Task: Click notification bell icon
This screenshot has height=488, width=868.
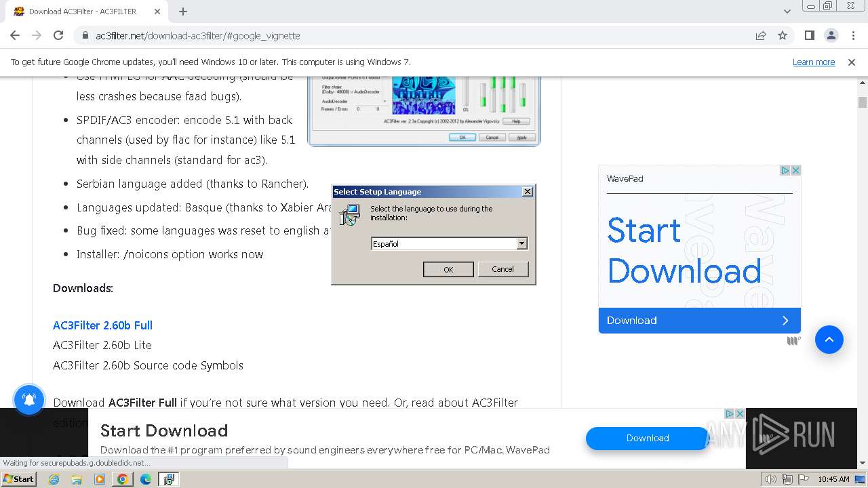Action: pyautogui.click(x=29, y=400)
